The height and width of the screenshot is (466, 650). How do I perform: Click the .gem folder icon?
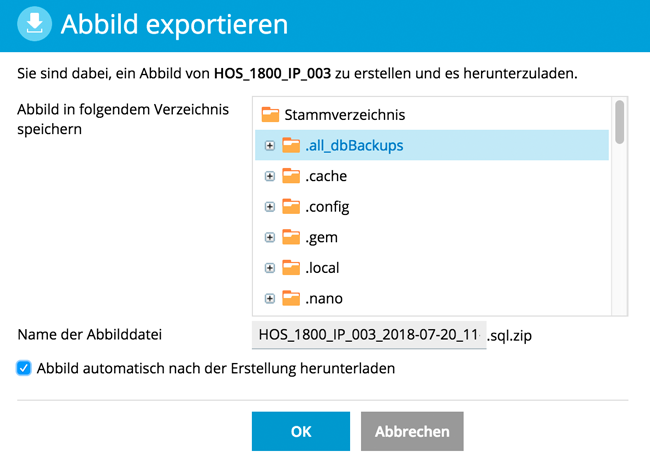click(291, 237)
